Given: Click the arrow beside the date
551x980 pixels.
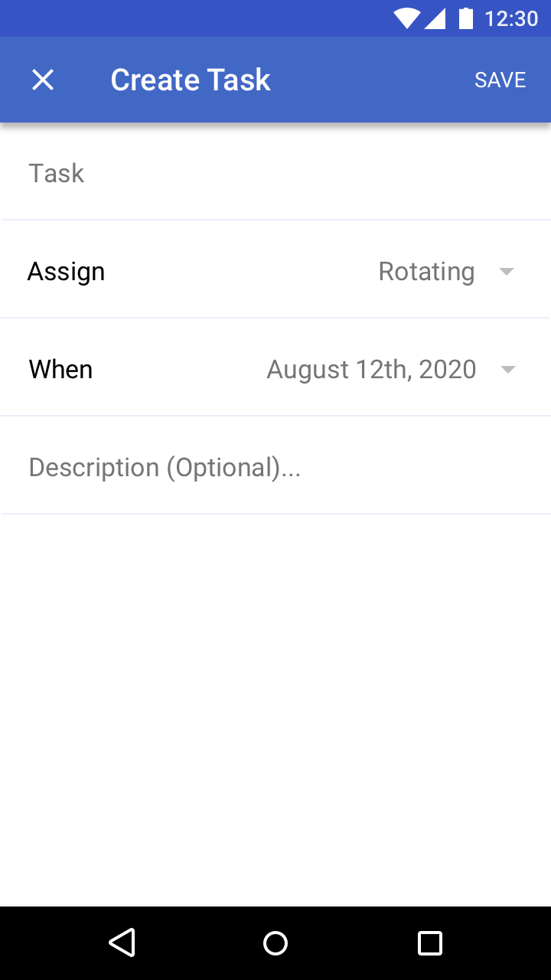Looking at the screenshot, I should (x=507, y=370).
